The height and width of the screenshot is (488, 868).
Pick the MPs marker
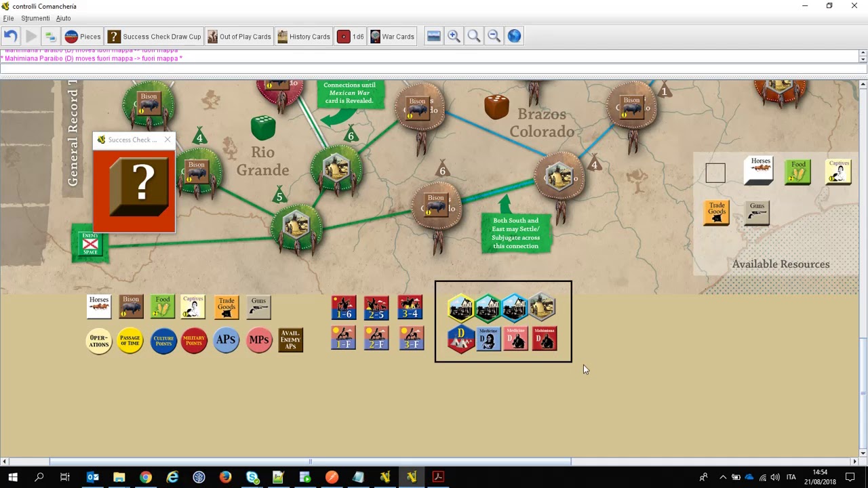[x=258, y=340]
